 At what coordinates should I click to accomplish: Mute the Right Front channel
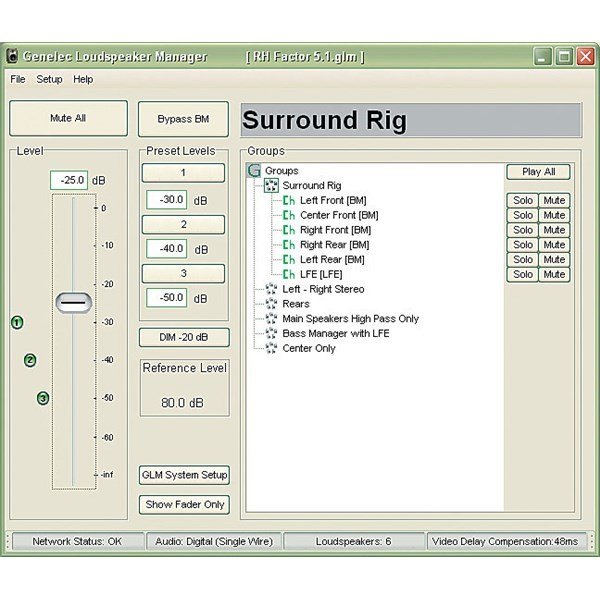[x=554, y=230]
